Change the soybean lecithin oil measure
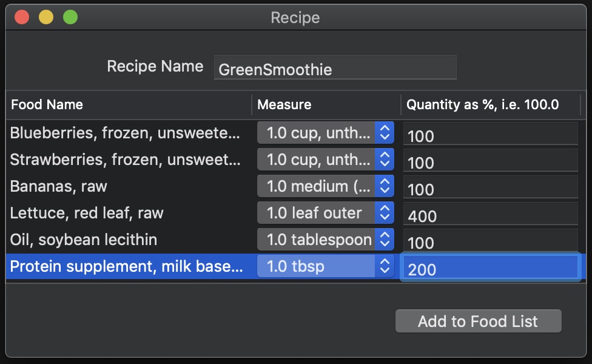The width and height of the screenshot is (592, 364). point(326,240)
